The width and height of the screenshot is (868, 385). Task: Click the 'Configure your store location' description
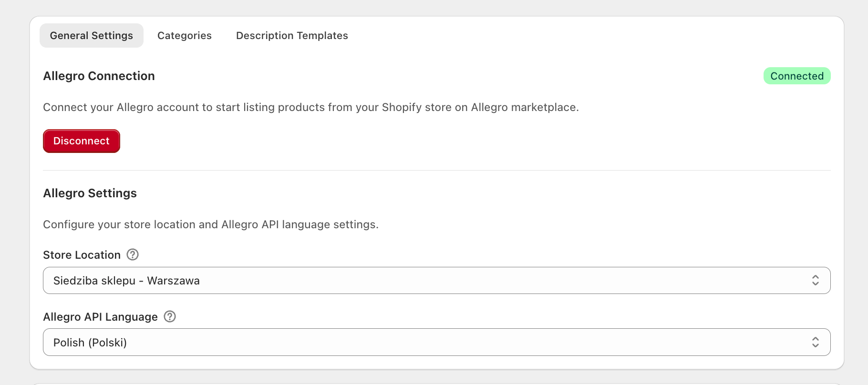click(x=211, y=224)
